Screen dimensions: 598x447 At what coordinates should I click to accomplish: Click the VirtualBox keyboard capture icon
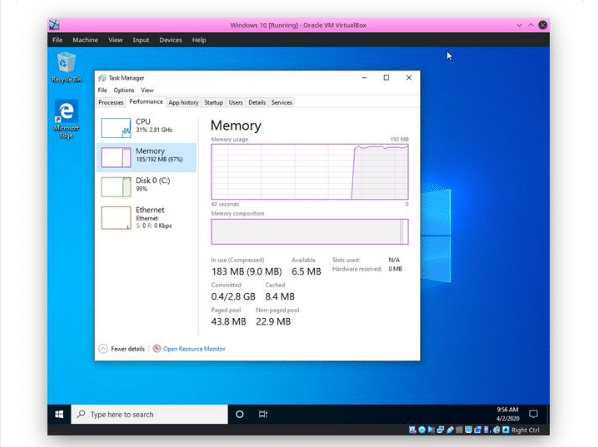505,430
